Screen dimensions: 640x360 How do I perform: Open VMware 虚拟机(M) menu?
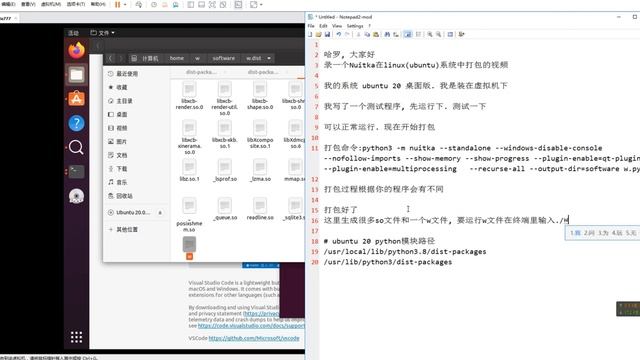tap(51, 4)
